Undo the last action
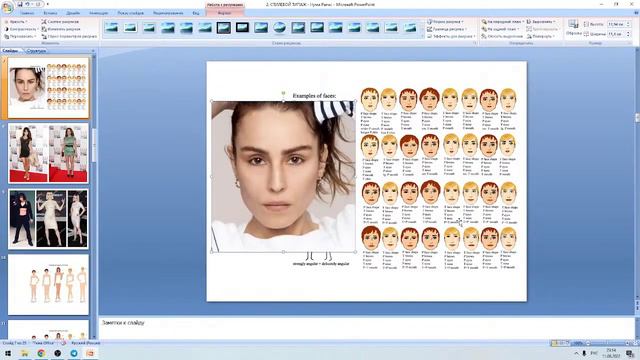This screenshot has height=360, width=640. [27, 4]
